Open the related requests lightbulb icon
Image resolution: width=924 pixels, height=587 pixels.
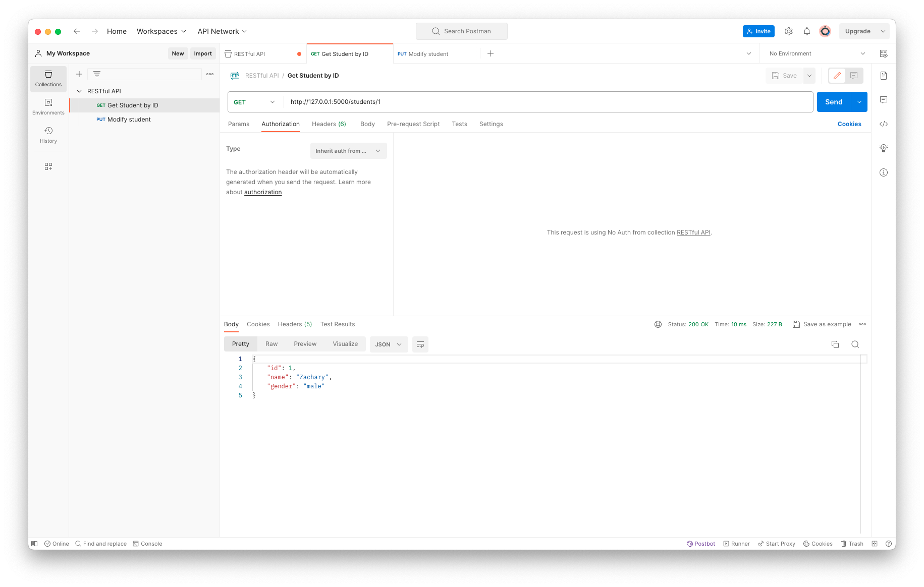coord(884,148)
